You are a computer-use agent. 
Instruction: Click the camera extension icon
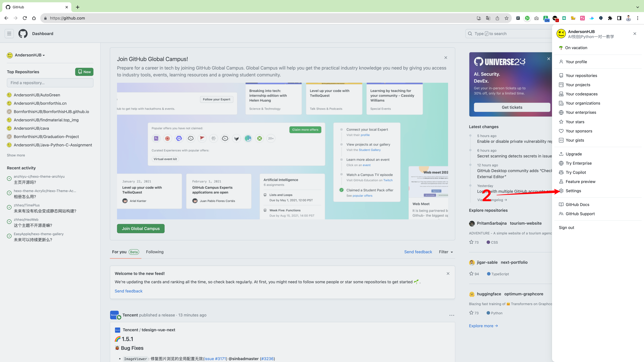click(536, 18)
